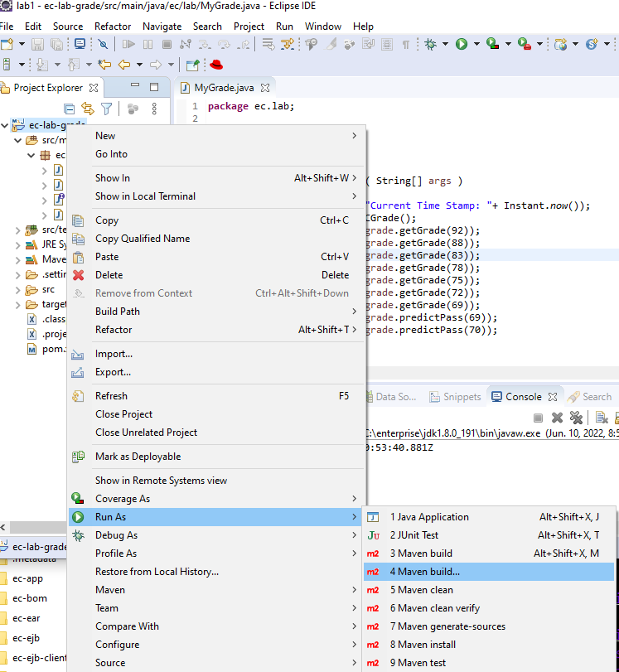619x672 pixels.
Task: Click the Terminate stop icon in Console
Action: [539, 418]
